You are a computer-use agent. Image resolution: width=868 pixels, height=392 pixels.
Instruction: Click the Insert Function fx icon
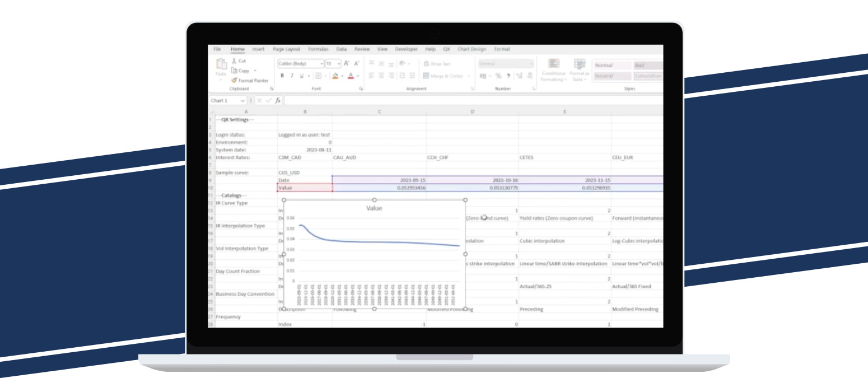(277, 100)
